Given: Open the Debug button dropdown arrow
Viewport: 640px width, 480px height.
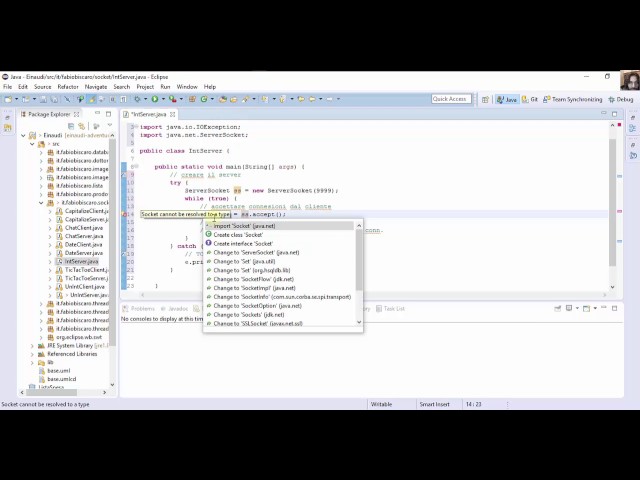Looking at the screenshot, I should [x=145, y=99].
